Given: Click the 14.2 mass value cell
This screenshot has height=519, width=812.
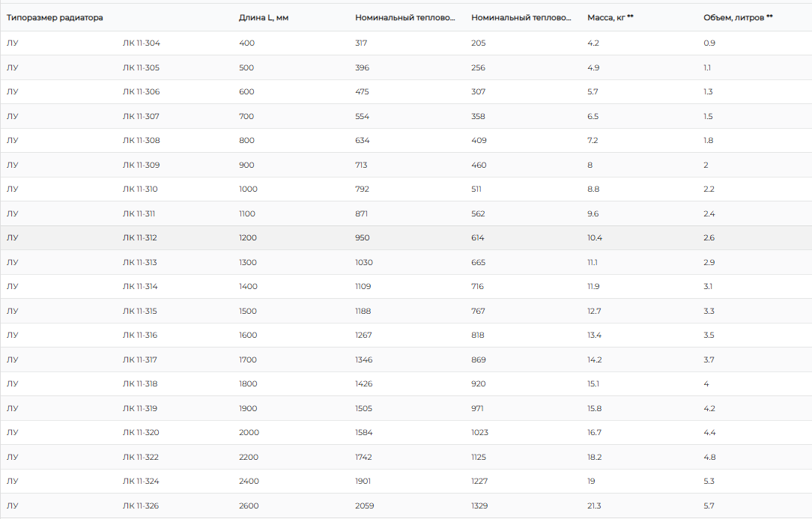Looking at the screenshot, I should [x=594, y=359].
